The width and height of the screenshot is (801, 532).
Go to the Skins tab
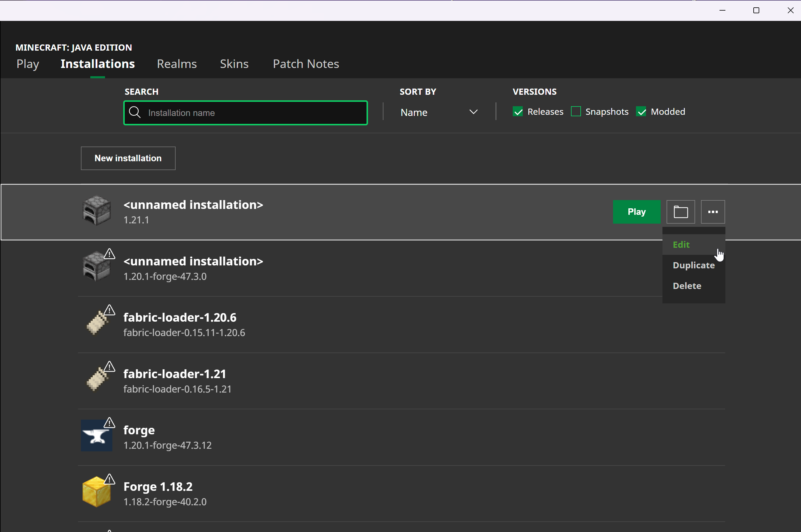click(234, 64)
